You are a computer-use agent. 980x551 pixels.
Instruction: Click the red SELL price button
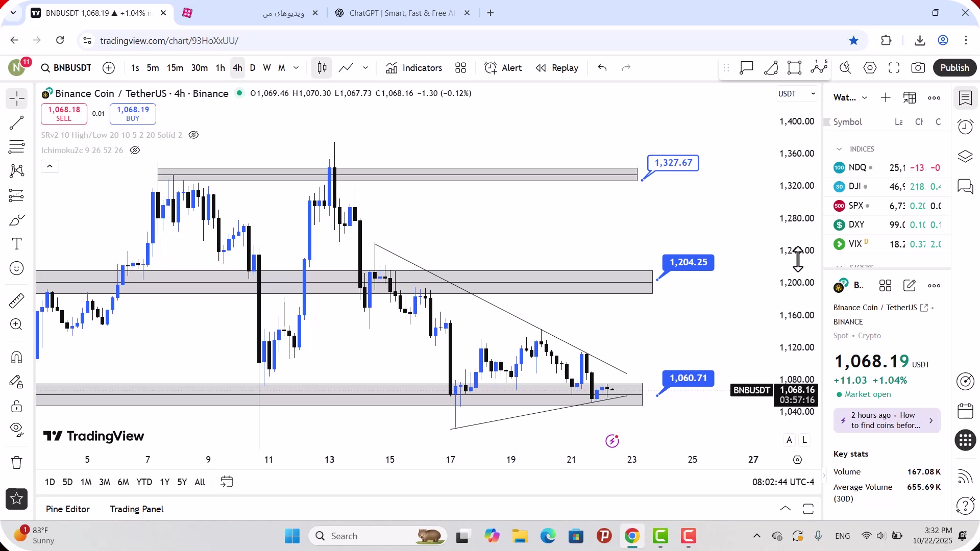pos(64,114)
